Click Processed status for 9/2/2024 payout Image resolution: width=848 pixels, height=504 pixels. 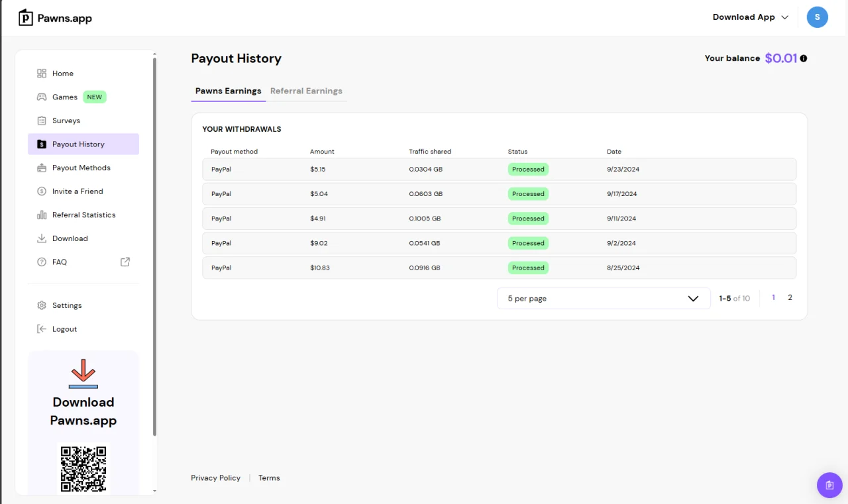click(528, 243)
